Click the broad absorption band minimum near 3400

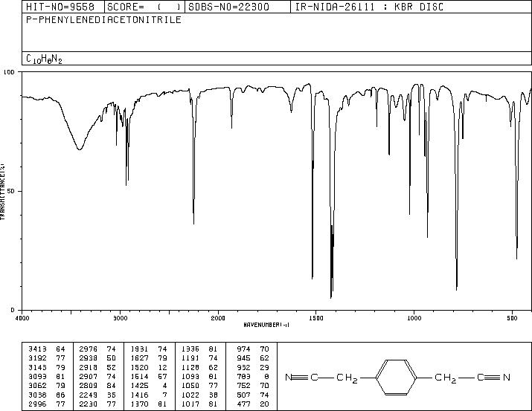coord(80,149)
